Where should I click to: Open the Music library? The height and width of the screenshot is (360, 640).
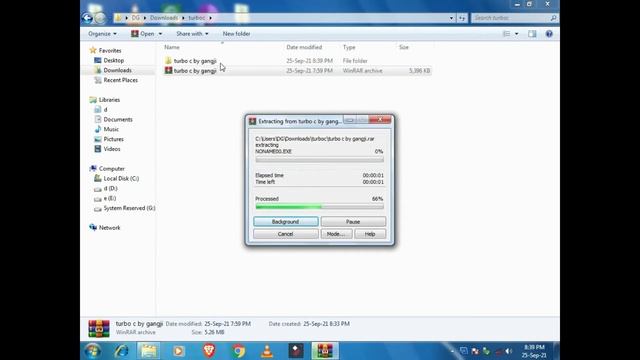coord(111,129)
